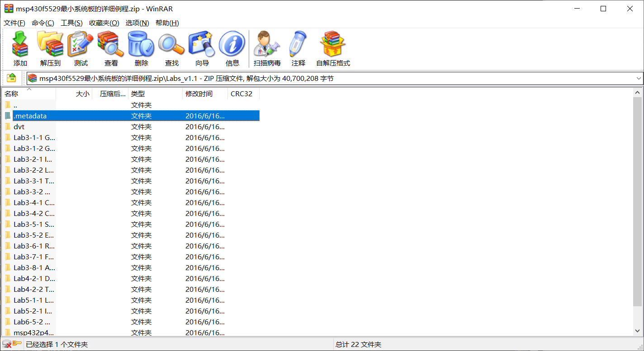Select the "Lab3-1-2 G..." folder
Image resolution: width=644 pixels, height=351 pixels.
pos(131,148)
